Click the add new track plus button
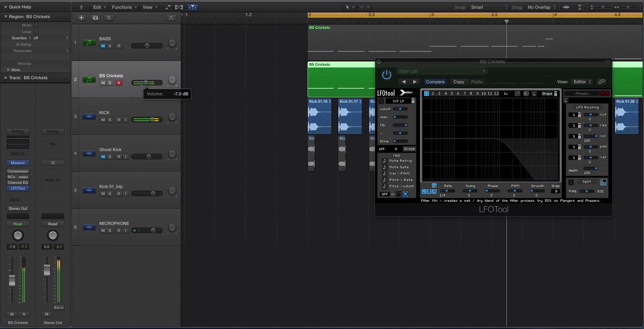644x329 pixels. coord(81,18)
